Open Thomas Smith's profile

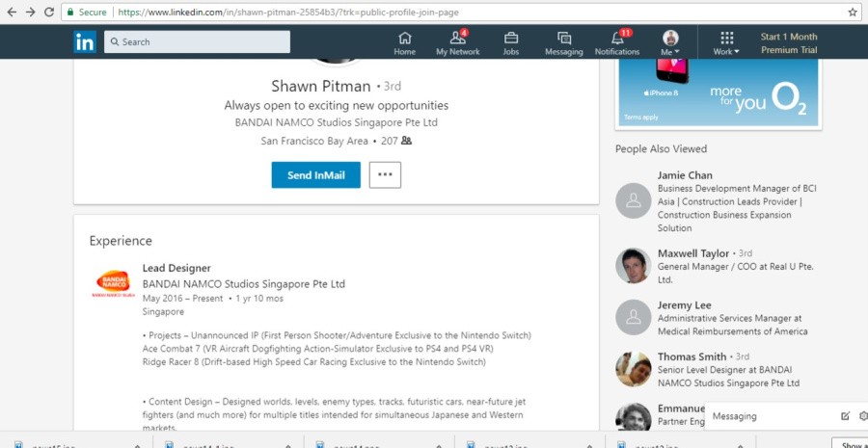[x=692, y=356]
